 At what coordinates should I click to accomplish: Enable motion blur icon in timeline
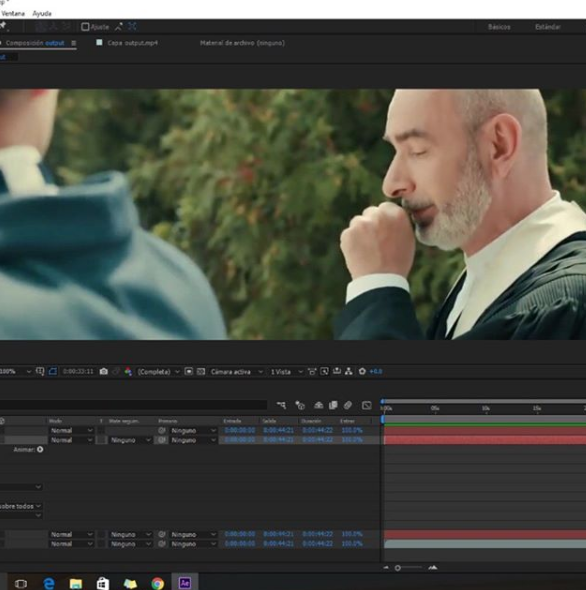(348, 405)
